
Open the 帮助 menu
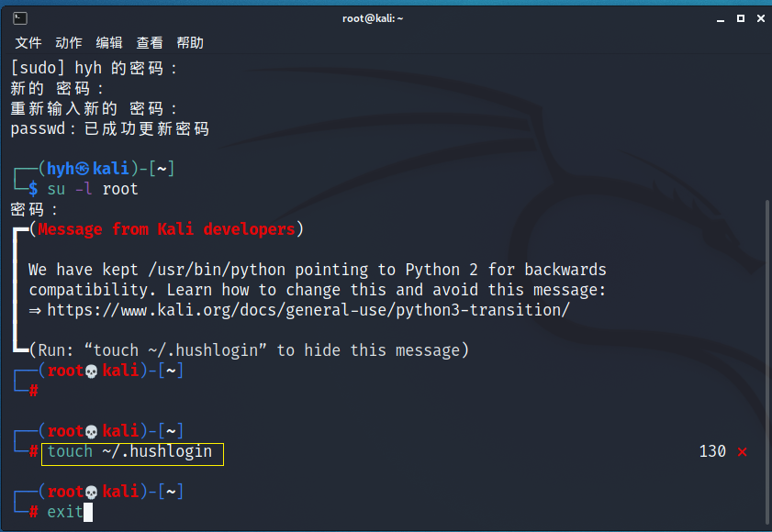pos(190,43)
